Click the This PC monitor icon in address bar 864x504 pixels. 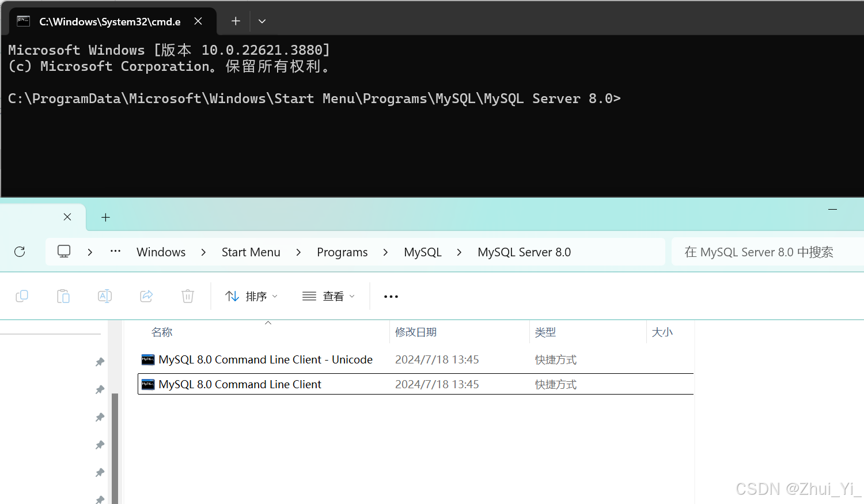64,252
